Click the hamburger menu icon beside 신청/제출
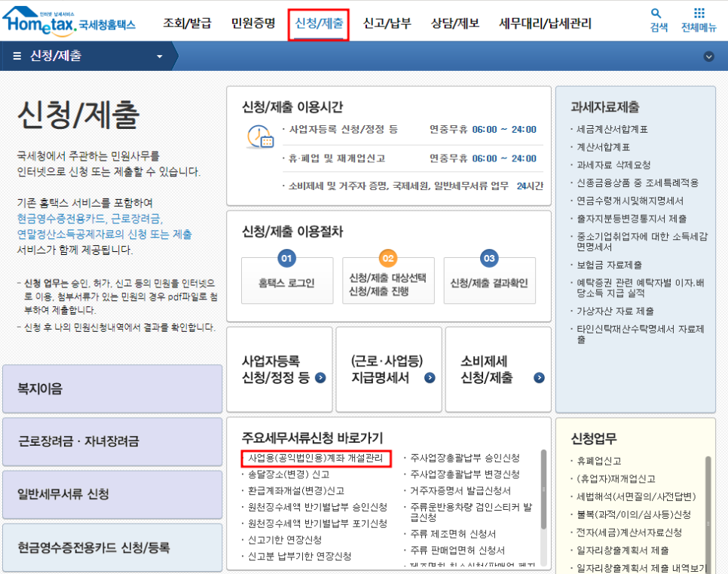The height and width of the screenshot is (574, 728). click(17, 57)
